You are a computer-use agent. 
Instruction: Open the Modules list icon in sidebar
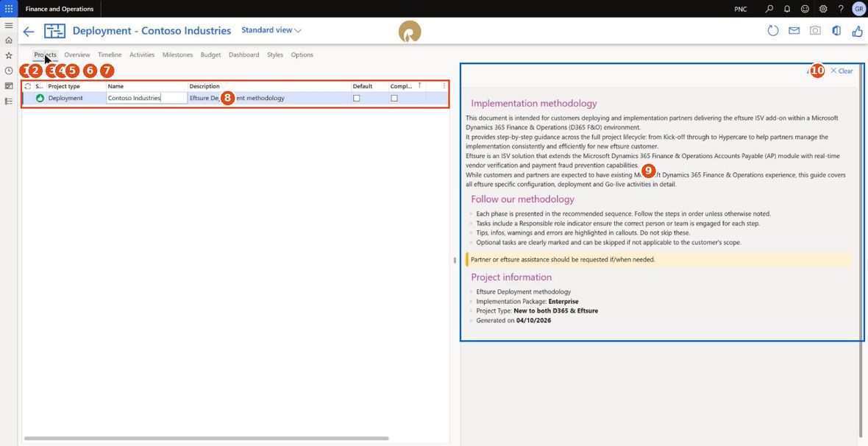pos(9,102)
